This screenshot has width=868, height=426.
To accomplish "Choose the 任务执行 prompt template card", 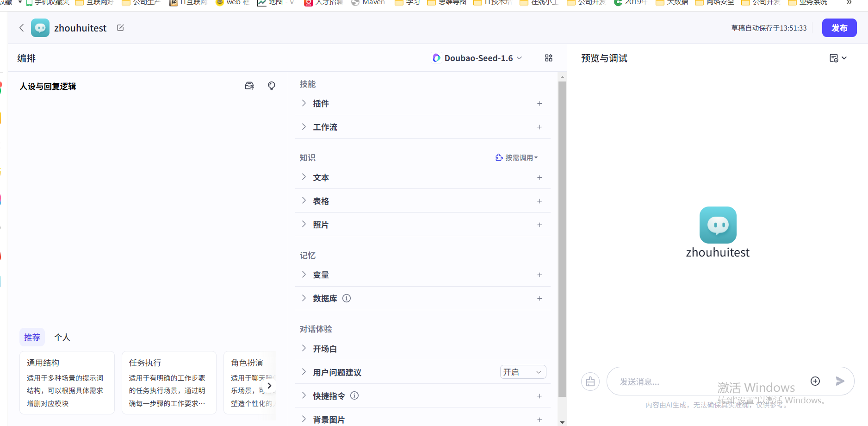I will pos(169,382).
